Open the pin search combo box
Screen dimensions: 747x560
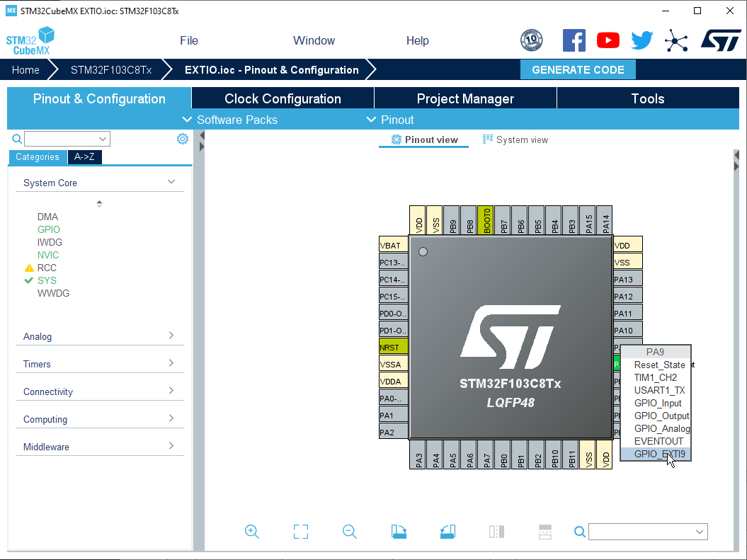[x=648, y=532]
